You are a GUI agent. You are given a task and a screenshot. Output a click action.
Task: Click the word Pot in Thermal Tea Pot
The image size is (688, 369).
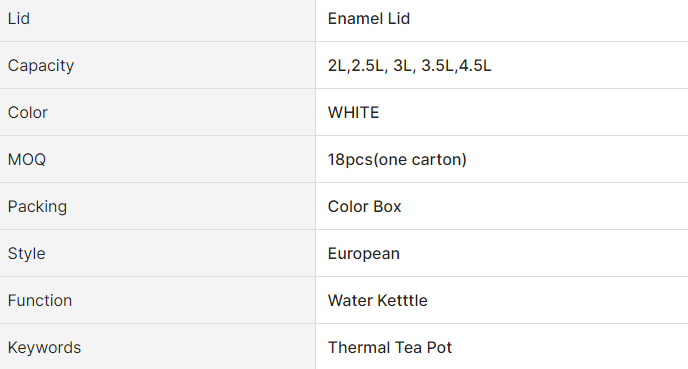coord(439,348)
